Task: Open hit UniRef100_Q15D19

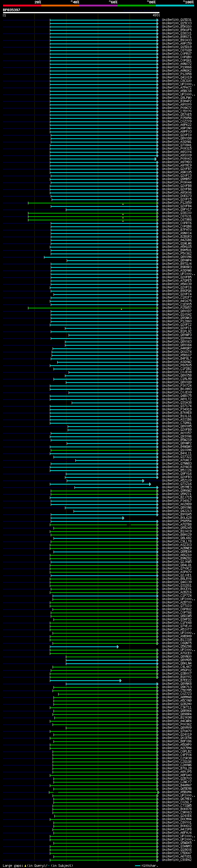Action: click(176, 47)
